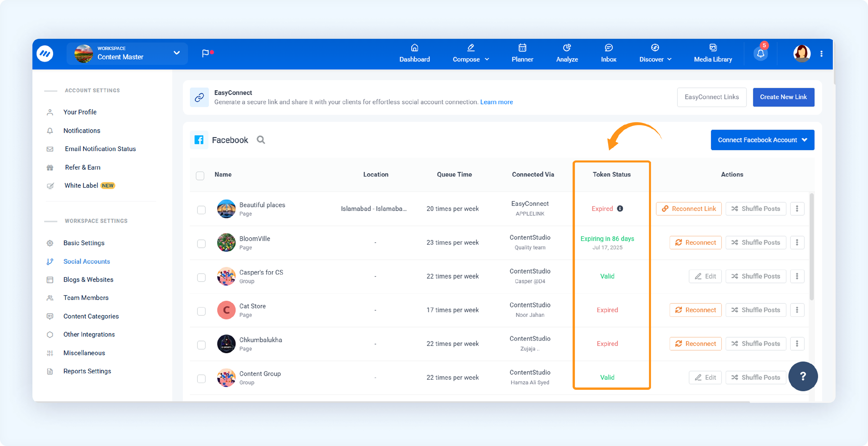The height and width of the screenshot is (446, 868).
Task: Open the Connect Facebook Account dropdown
Action: point(762,140)
